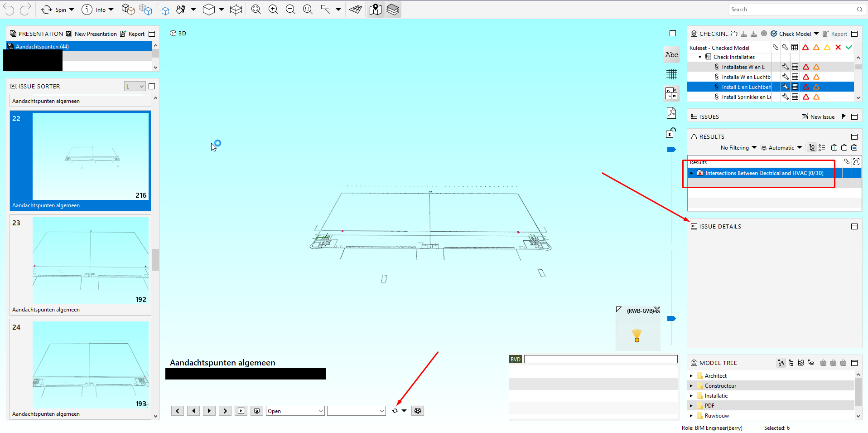Expand the Architect folder in Model Tree
The image size is (868, 433).
[x=691, y=376]
